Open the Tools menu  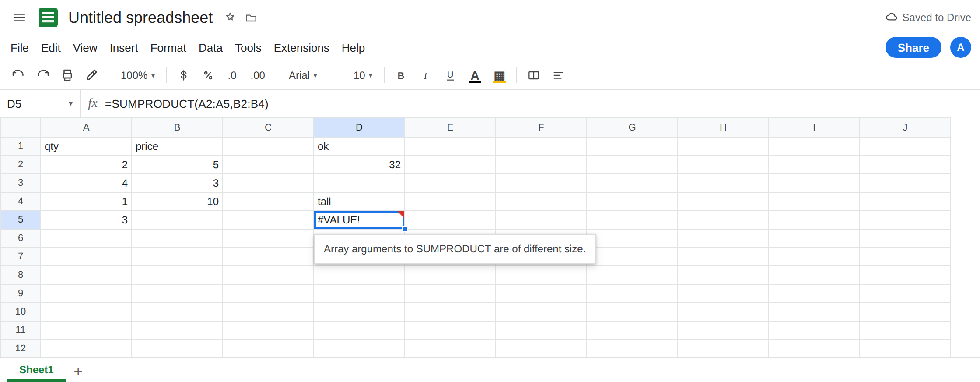248,48
